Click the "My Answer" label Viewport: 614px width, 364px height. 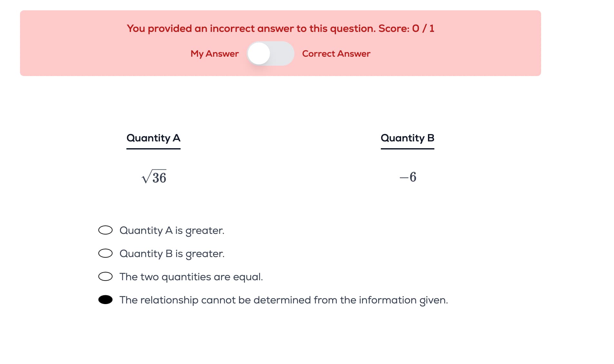tap(214, 53)
